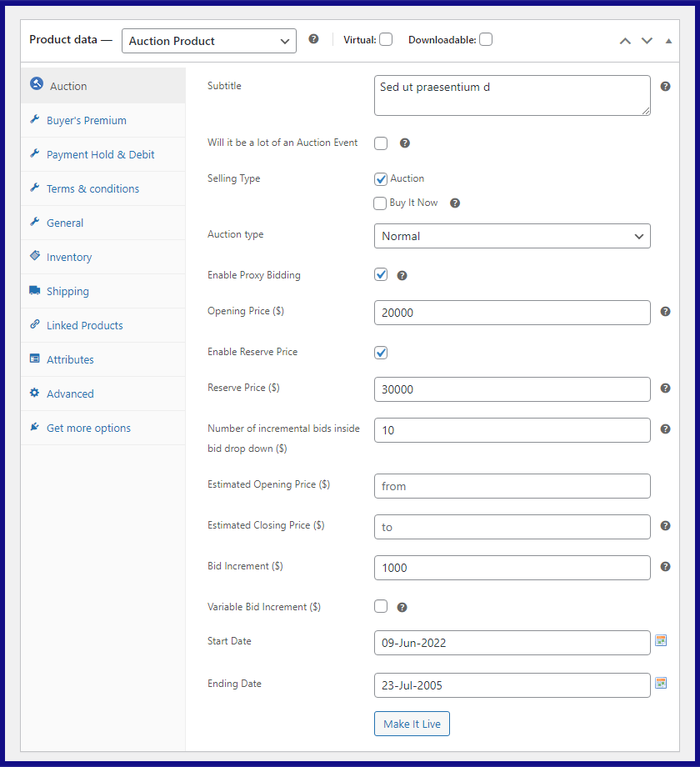Select the Auction sidebar tab
The height and width of the screenshot is (767, 700).
103,86
